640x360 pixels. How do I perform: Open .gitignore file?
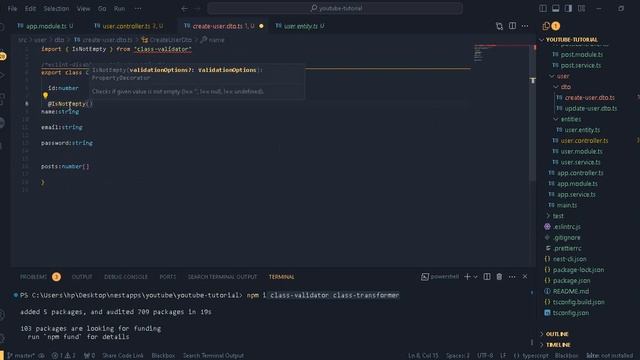coord(566,238)
